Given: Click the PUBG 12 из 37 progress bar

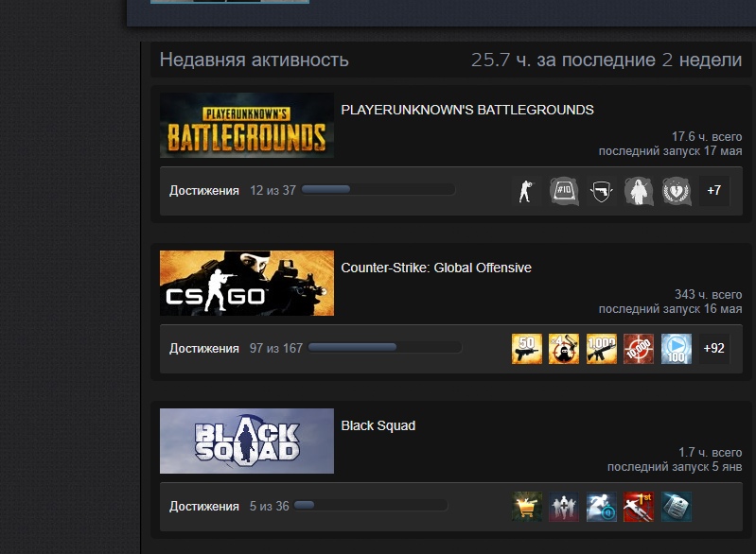Looking at the screenshot, I should 378,190.
